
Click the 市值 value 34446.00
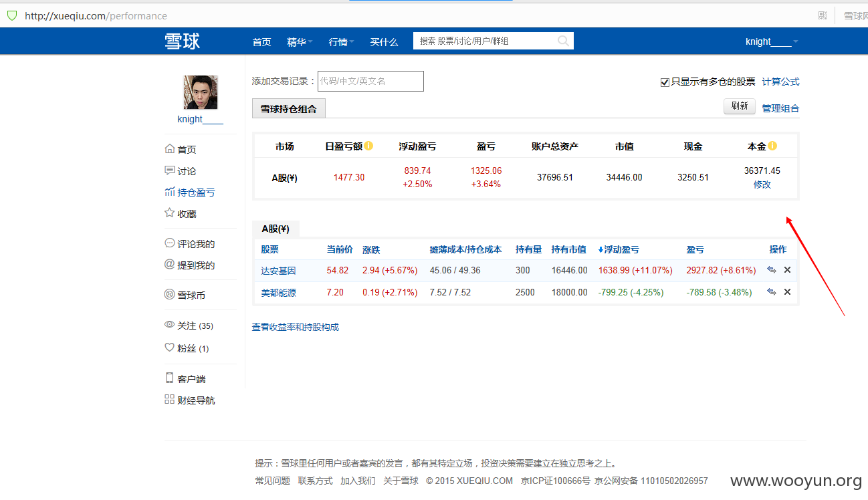[625, 177]
